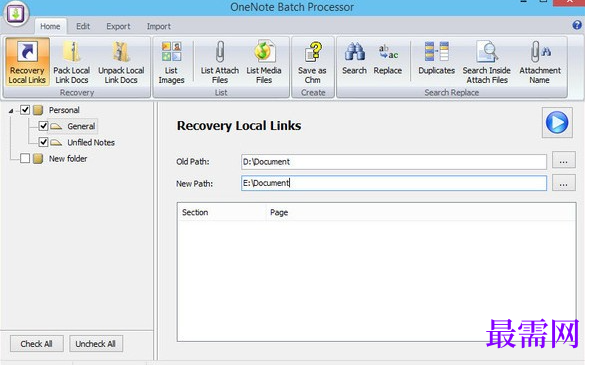Switch to the Home ribbon tab
Viewport: 598px width, 365px height.
pyautogui.click(x=50, y=26)
